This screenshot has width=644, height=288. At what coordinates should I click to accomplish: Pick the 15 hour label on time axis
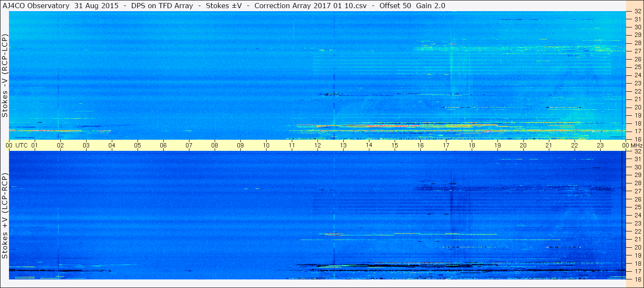coord(395,145)
